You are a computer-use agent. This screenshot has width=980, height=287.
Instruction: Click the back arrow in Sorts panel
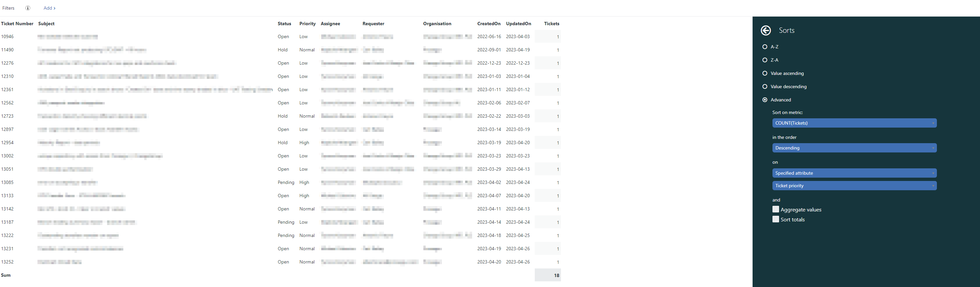point(766,30)
